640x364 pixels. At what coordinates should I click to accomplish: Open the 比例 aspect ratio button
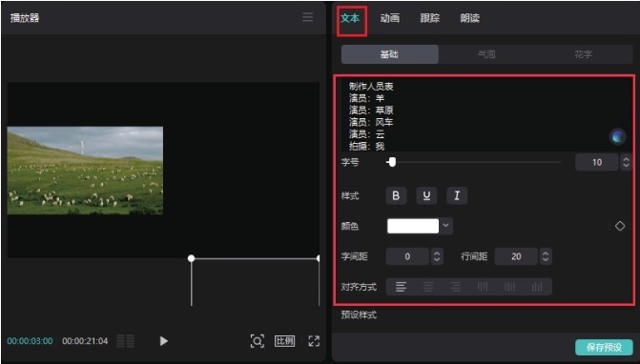[x=284, y=341]
